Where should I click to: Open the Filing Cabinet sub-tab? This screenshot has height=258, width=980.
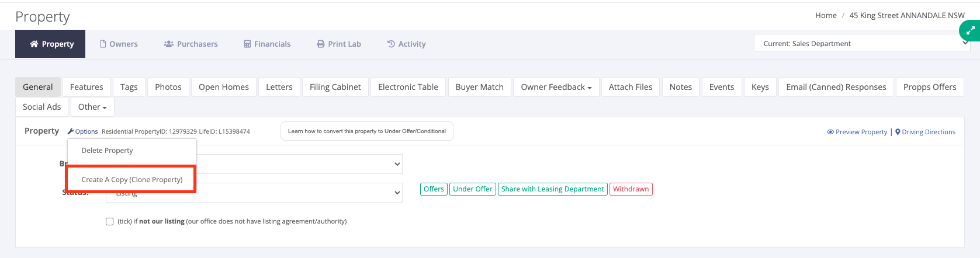coord(335,87)
